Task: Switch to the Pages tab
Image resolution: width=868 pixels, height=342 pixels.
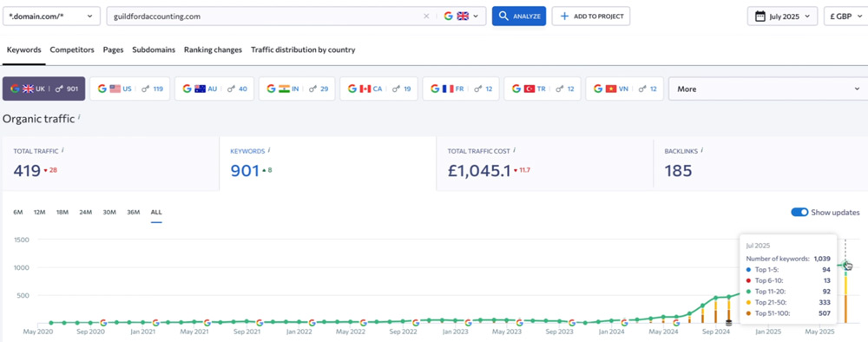Action: pyautogui.click(x=113, y=49)
